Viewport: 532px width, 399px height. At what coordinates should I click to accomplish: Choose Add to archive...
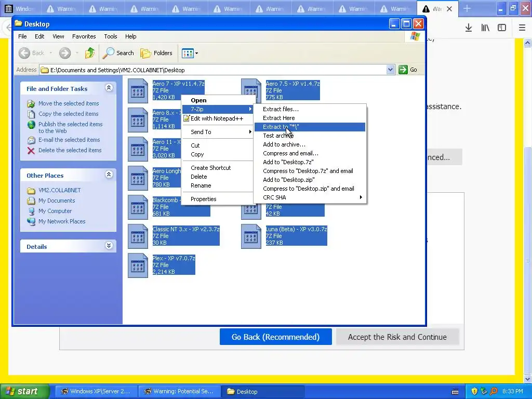point(310,144)
